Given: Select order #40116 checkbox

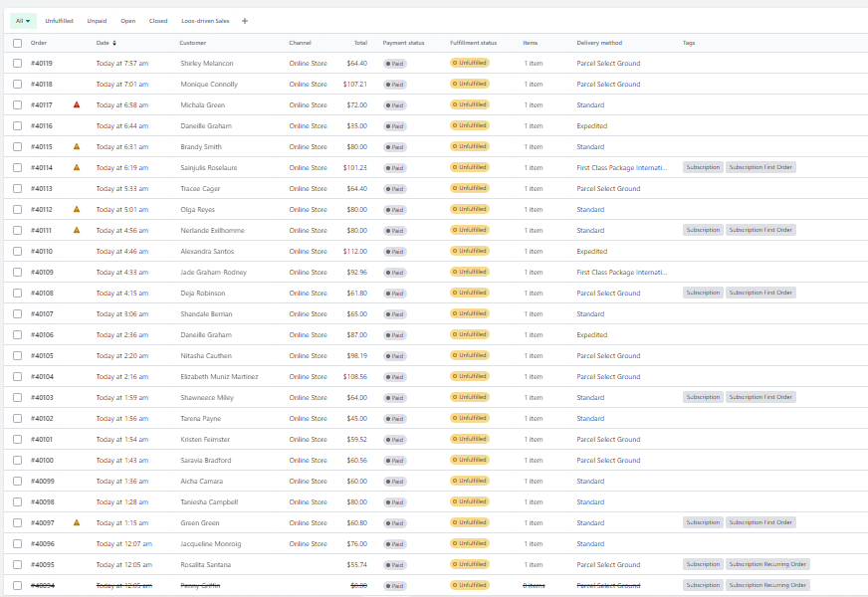Looking at the screenshot, I should pos(18,125).
